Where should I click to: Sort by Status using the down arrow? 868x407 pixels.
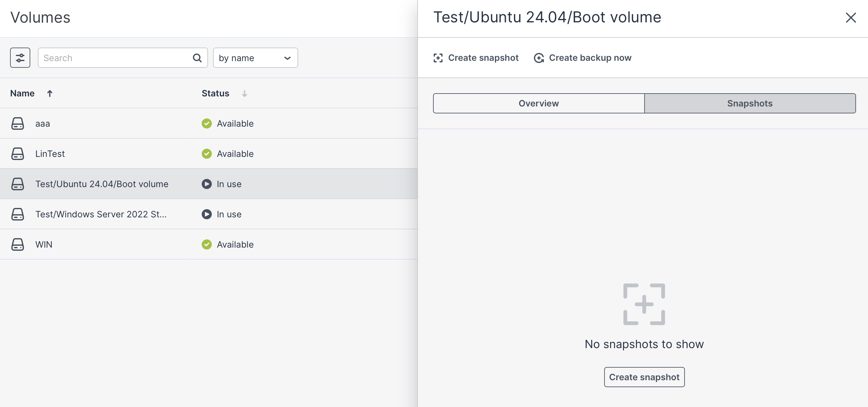click(244, 93)
